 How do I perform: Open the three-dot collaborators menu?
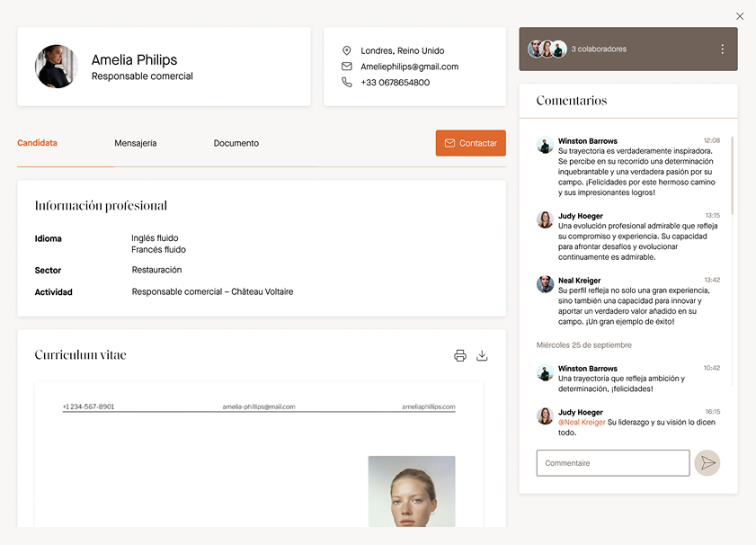click(722, 49)
